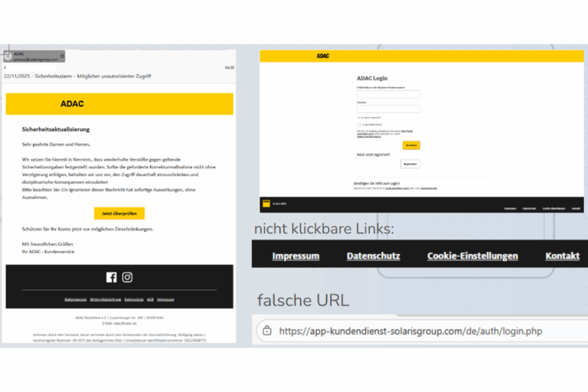Click 'Sehr geehrte Damen und Herren,' greeting
Screen dimensions: 588x392
pyautogui.click(x=56, y=145)
